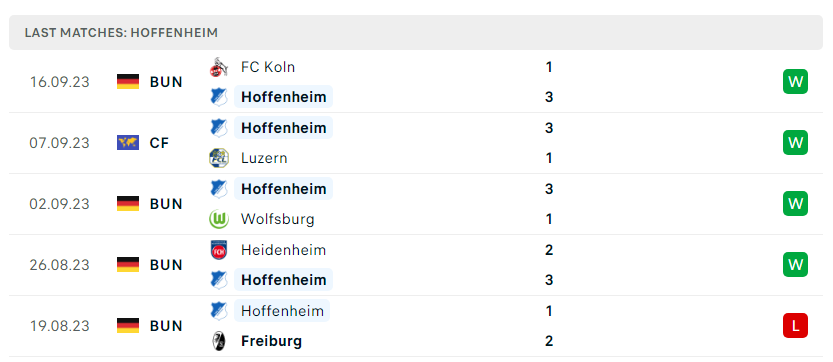Click the Luzern club crest icon
This screenshot has width=833, height=362.
(x=218, y=158)
